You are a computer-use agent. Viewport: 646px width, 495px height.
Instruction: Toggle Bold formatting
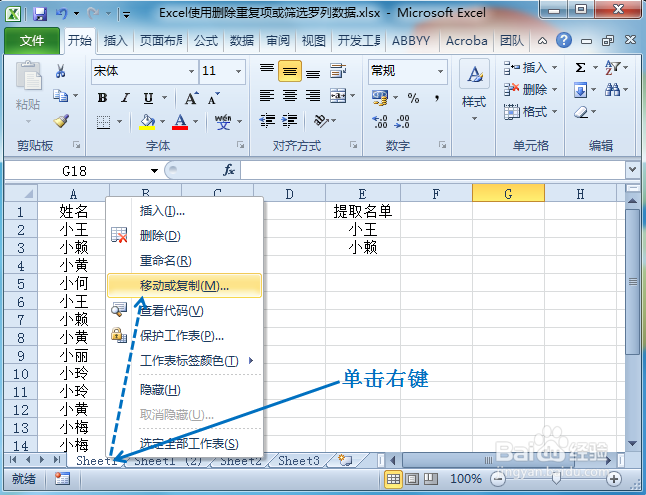tap(102, 98)
